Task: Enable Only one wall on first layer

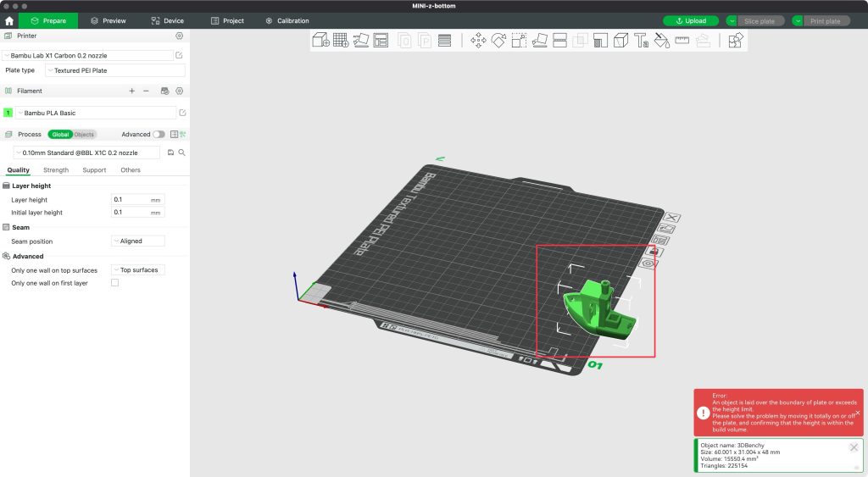Action: tap(115, 283)
